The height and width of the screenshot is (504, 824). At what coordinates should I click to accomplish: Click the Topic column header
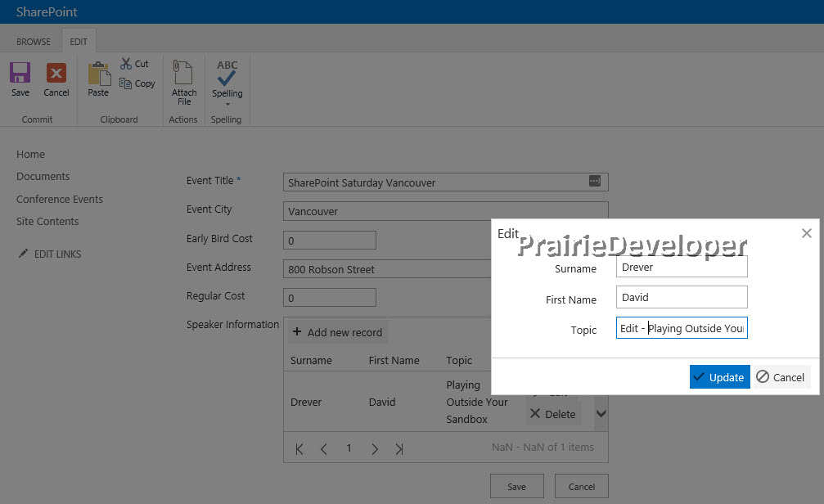(459, 360)
